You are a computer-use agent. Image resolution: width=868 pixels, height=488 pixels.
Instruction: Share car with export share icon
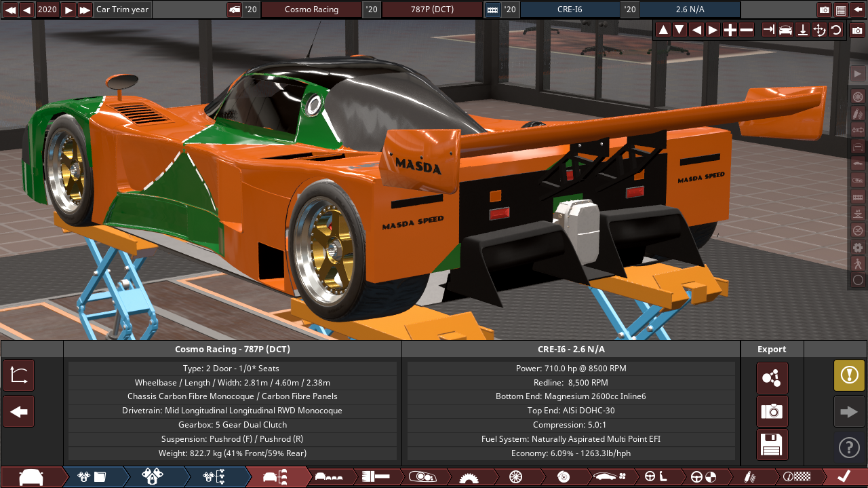pyautogui.click(x=772, y=378)
